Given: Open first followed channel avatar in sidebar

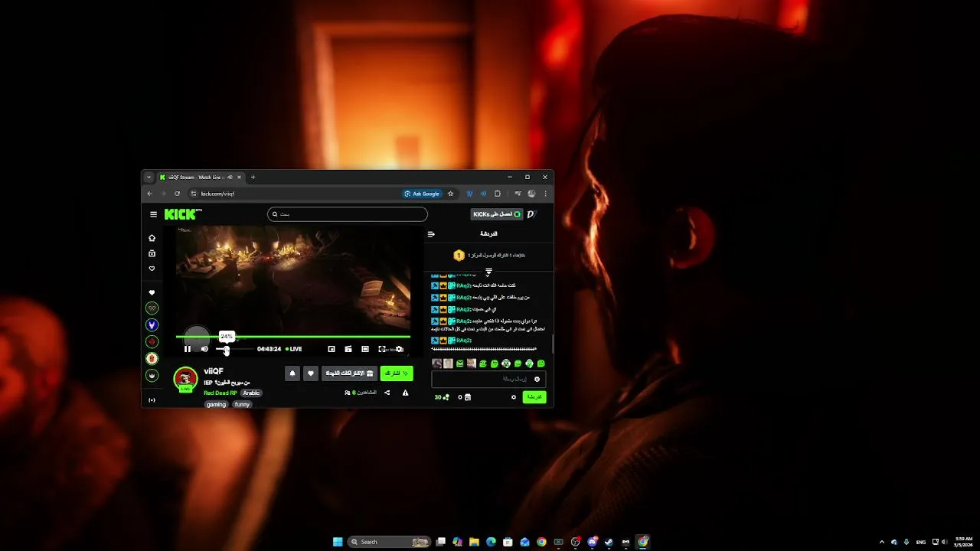Looking at the screenshot, I should 152,308.
